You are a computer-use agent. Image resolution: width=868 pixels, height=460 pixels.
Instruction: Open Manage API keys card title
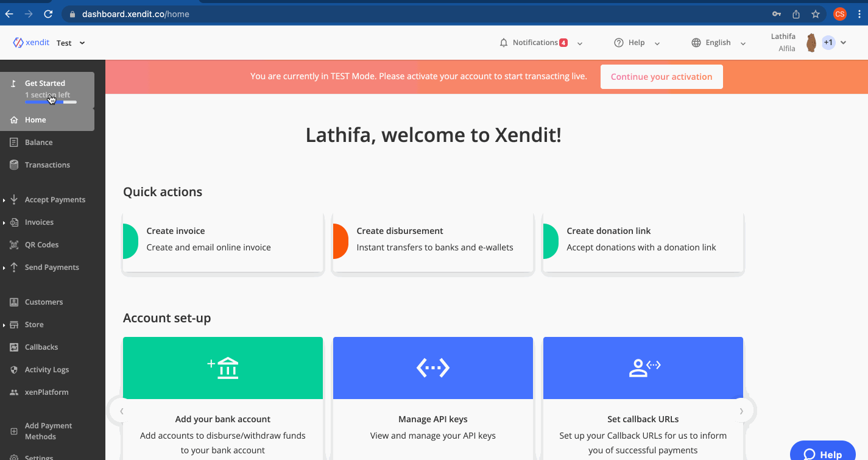(433, 419)
